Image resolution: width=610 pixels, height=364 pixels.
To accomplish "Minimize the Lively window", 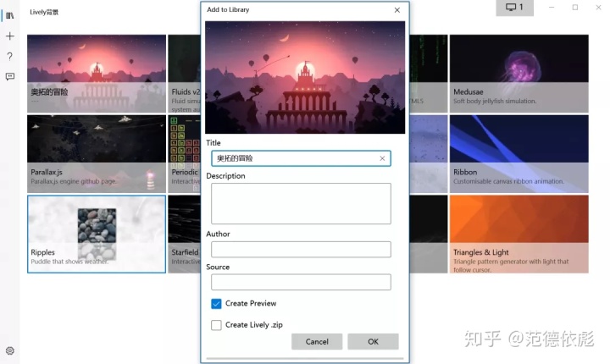I will click(552, 8).
